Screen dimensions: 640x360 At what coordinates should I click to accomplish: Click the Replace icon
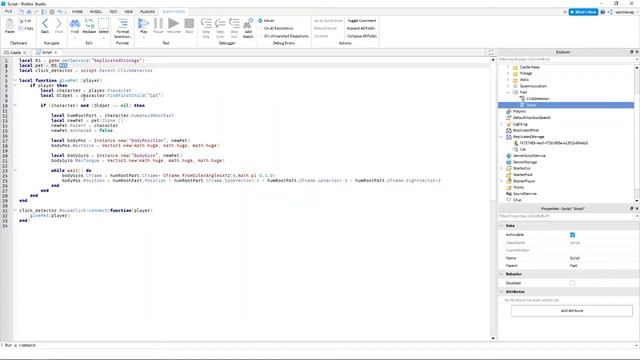(x=89, y=24)
